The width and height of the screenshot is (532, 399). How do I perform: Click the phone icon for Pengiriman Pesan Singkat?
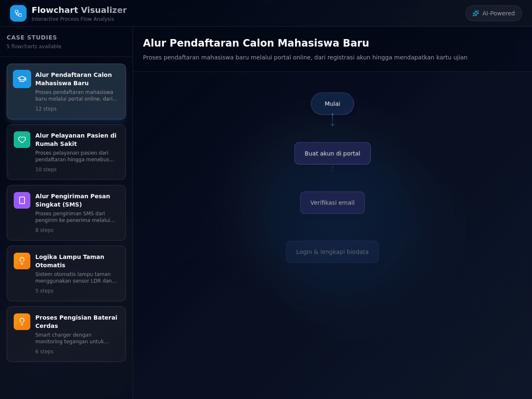coord(22,200)
